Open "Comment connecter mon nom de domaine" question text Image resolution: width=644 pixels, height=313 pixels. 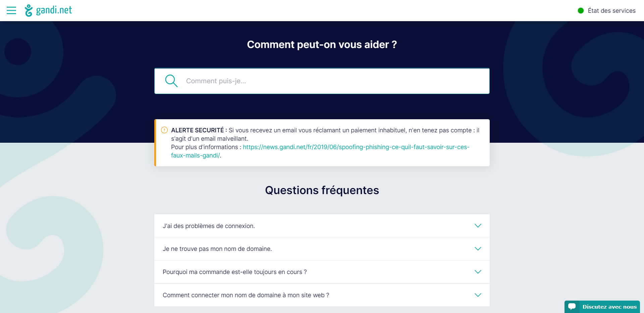pyautogui.click(x=246, y=295)
